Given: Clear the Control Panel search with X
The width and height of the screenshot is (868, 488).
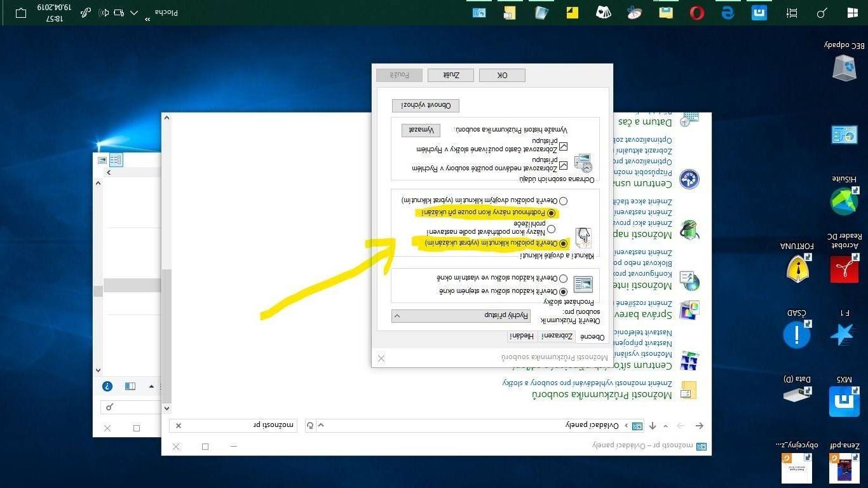Looking at the screenshot, I should click(x=178, y=426).
